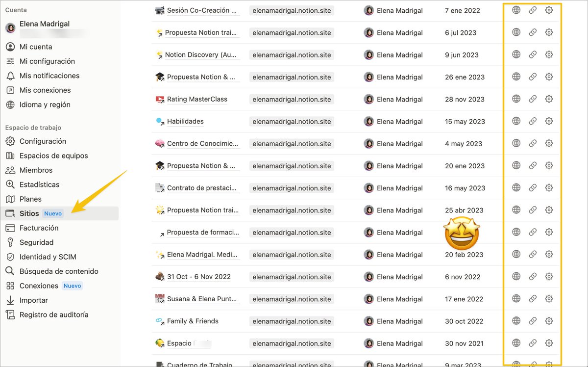This screenshot has width=588, height=367.
Task: Open Habilidades page link
Action: 185,121
